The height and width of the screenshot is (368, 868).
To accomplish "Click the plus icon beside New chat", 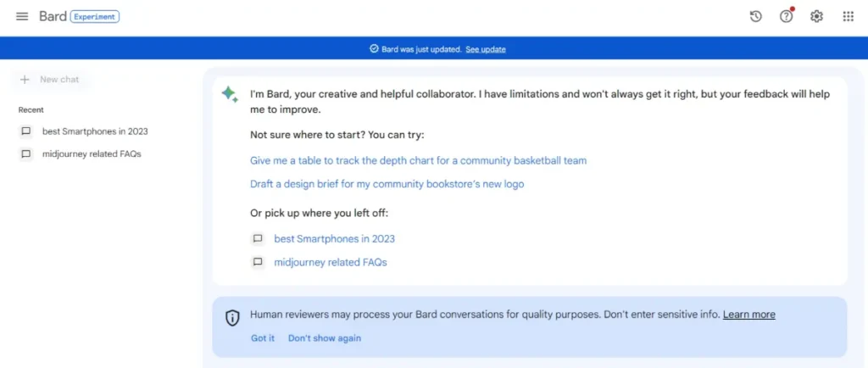I will tap(25, 80).
